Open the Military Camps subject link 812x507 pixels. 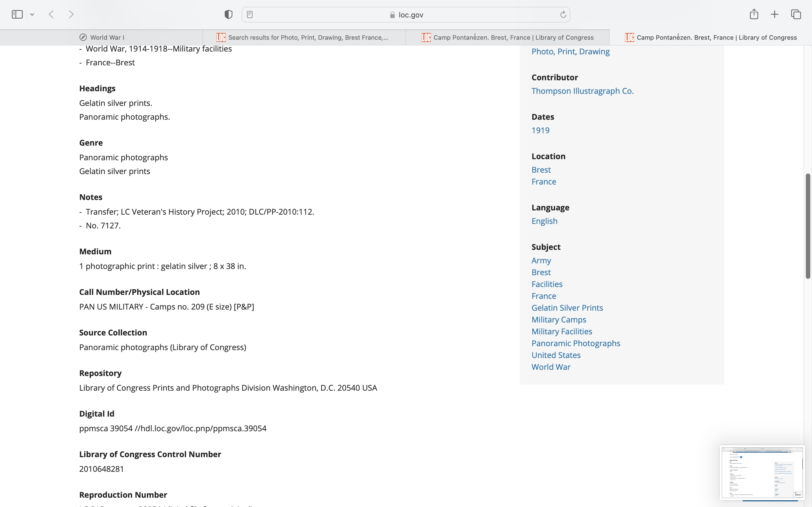point(559,320)
